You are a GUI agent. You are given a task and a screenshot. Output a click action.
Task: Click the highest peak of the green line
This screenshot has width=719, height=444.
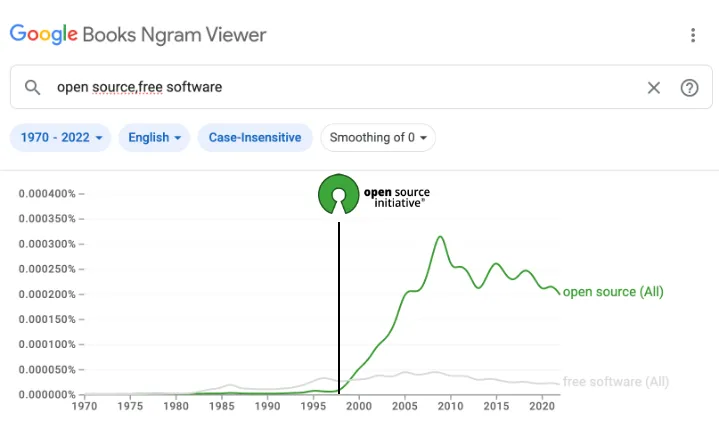439,237
